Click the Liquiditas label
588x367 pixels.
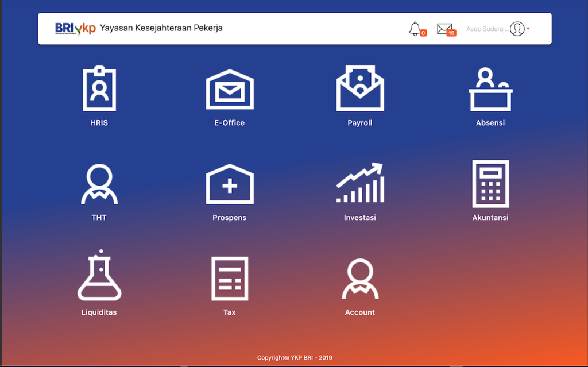click(x=99, y=312)
